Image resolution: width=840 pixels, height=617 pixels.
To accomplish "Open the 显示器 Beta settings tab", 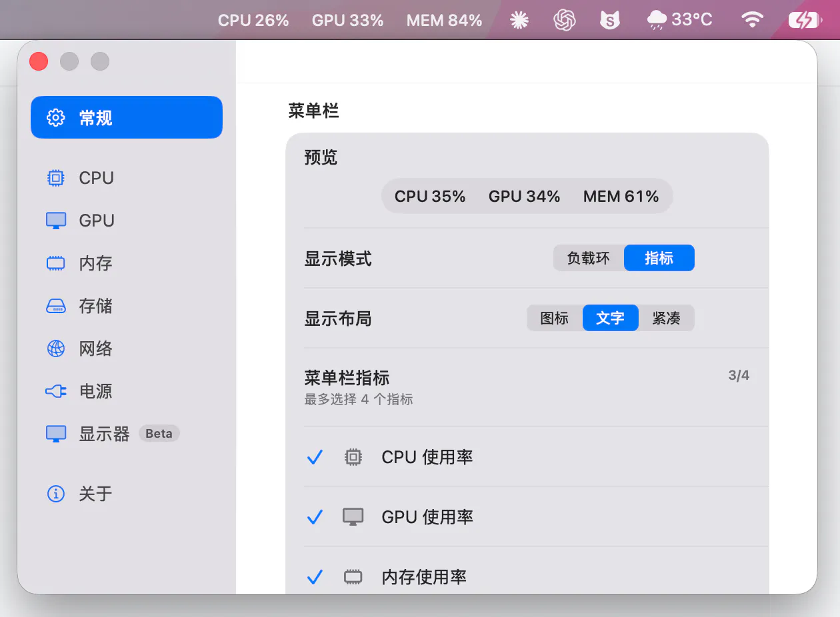I will coord(127,434).
